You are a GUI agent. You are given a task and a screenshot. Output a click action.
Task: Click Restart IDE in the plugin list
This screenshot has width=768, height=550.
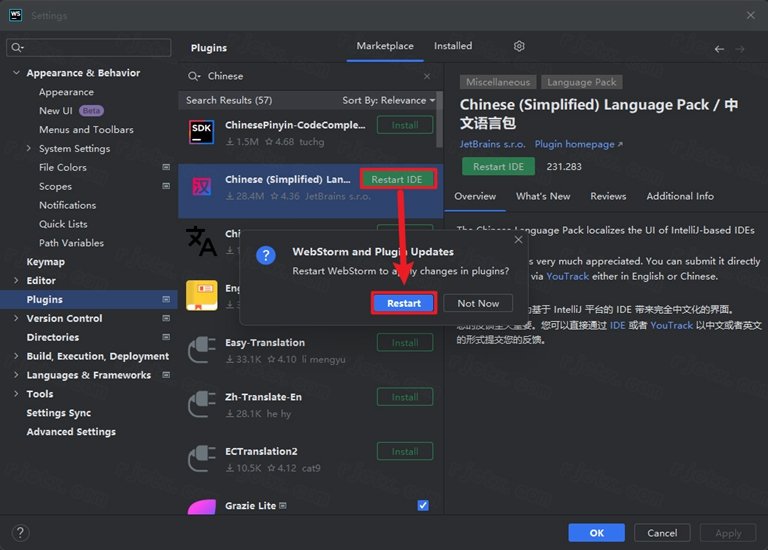point(397,179)
